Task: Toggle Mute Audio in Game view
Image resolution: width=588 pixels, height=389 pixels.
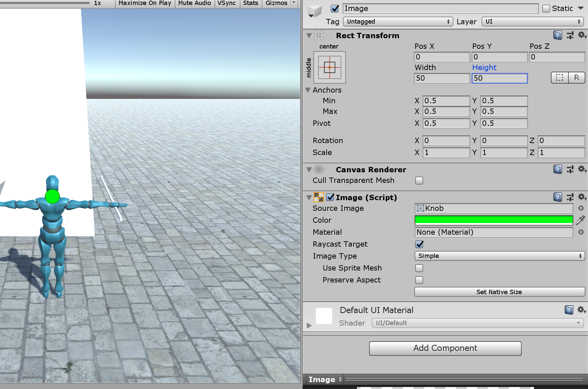Action: point(195,3)
